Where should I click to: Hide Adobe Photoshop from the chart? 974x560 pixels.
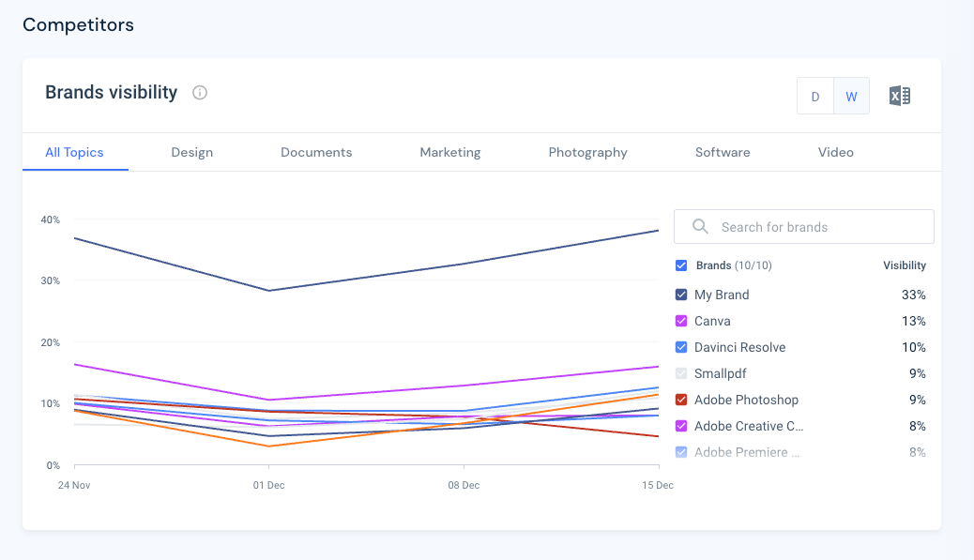click(681, 400)
